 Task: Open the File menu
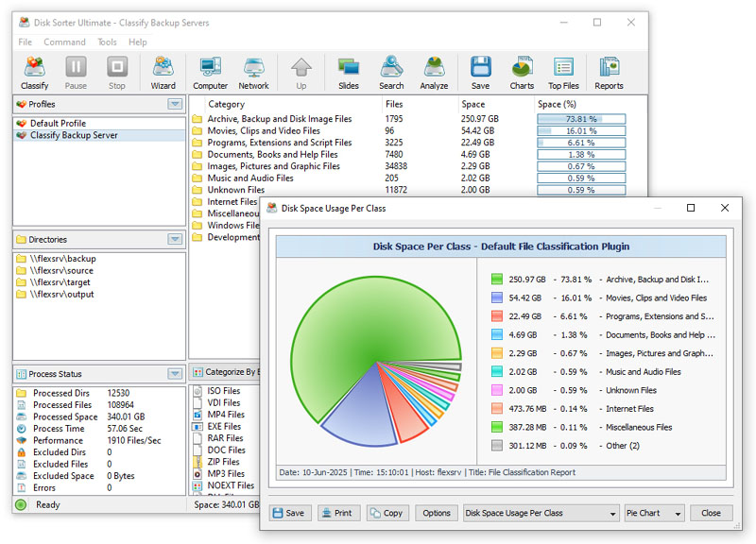point(26,42)
